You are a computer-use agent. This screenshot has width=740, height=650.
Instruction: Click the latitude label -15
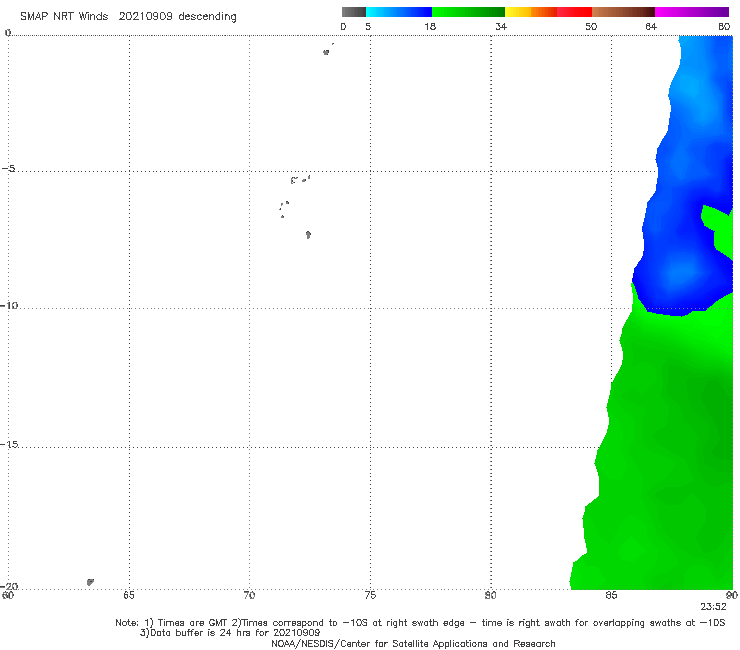point(9,444)
